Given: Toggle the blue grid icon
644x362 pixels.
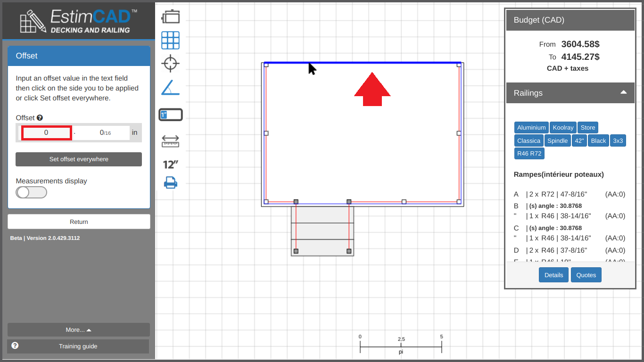Looking at the screenshot, I should (x=170, y=41).
